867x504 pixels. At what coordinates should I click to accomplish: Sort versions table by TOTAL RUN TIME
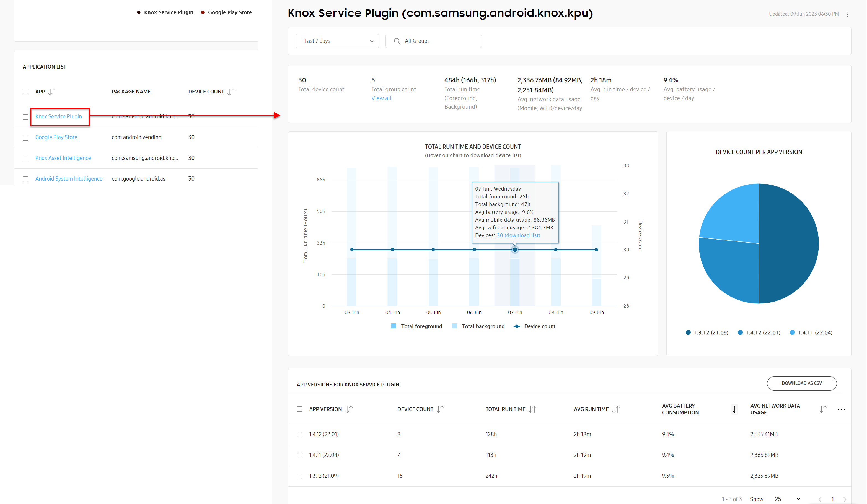pyautogui.click(x=533, y=409)
